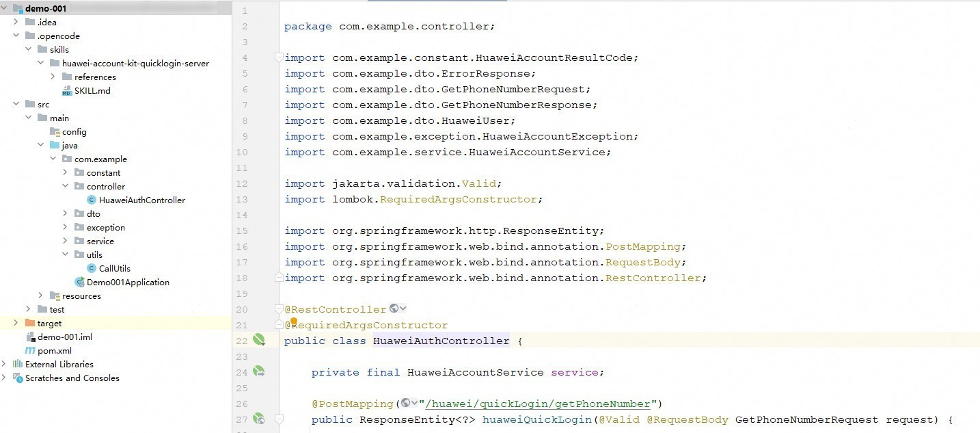This screenshot has height=433, width=980.
Task: Click the globe icon inside @PostMapping
Action: pos(406,403)
